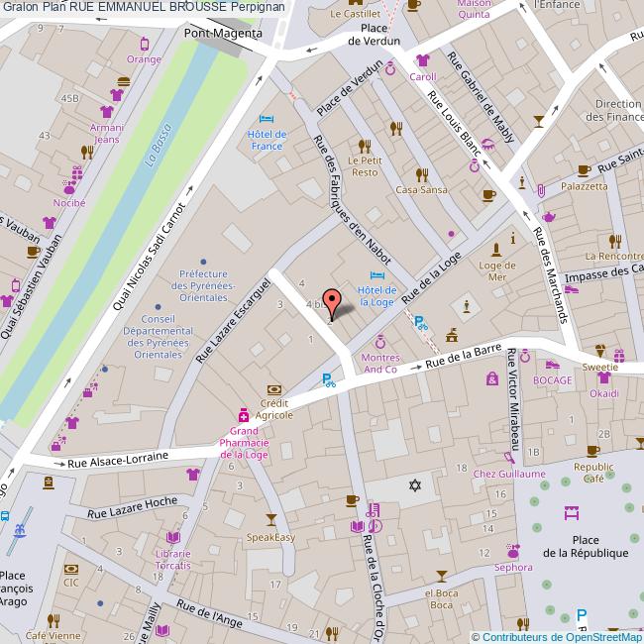Select the Crédit Agricole bank icon
Viewport: 644px width, 644px height.
(x=273, y=389)
